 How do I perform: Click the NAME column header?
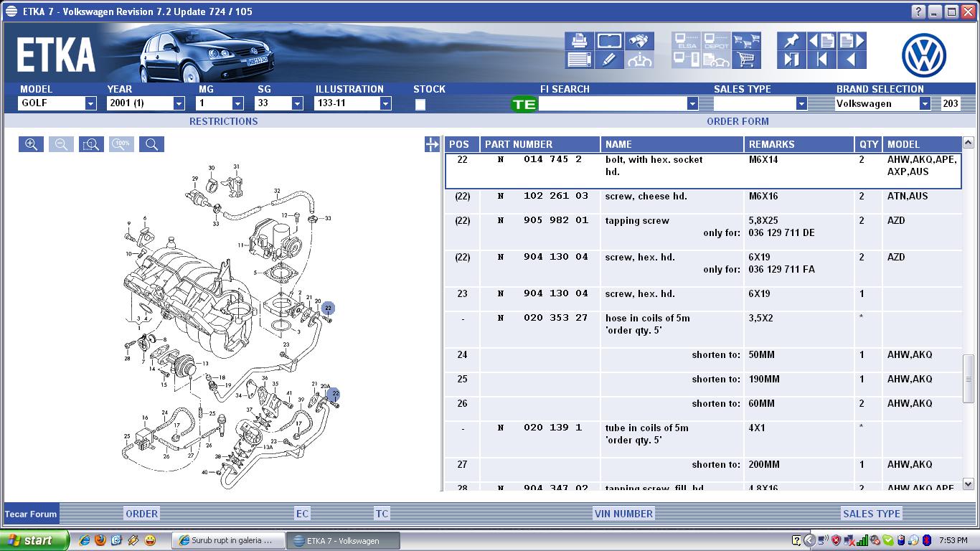672,144
